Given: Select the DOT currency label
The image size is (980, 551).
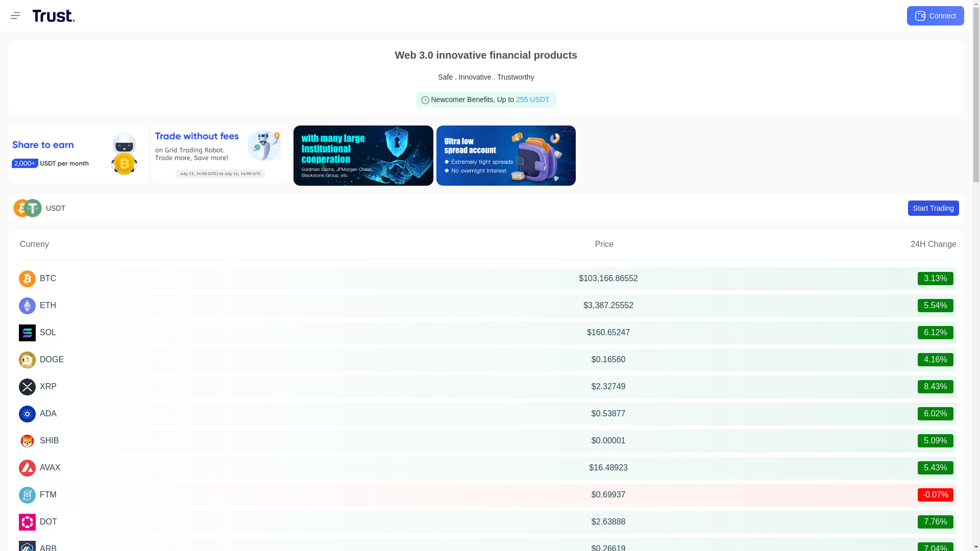Looking at the screenshot, I should tap(48, 522).
